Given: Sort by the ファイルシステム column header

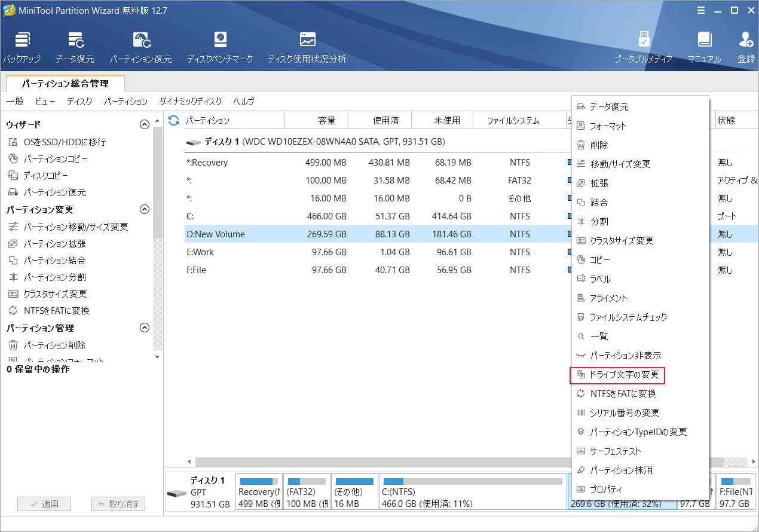Looking at the screenshot, I should click(519, 120).
